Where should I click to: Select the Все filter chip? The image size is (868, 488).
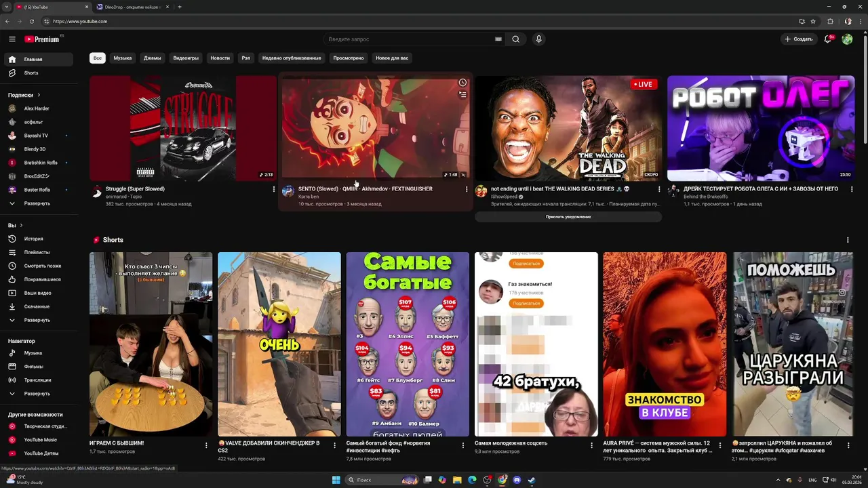pos(98,58)
